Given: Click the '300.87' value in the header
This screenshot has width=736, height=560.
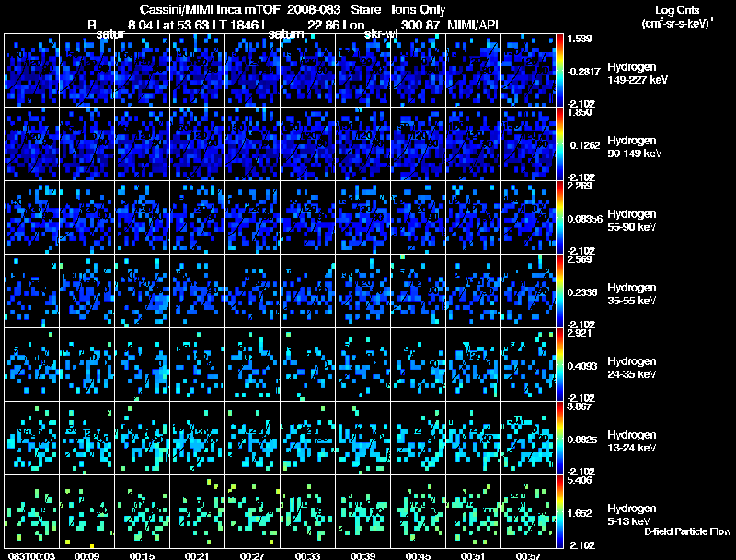Looking at the screenshot, I should [420, 25].
